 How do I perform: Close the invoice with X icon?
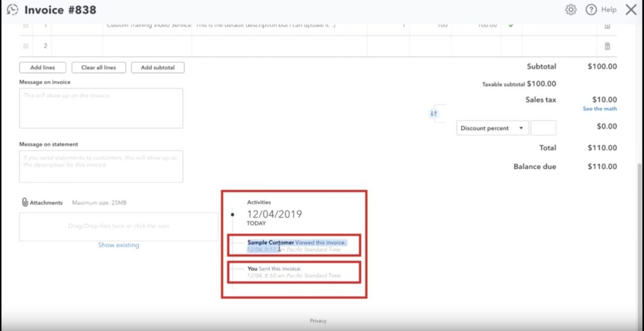pyautogui.click(x=630, y=9)
